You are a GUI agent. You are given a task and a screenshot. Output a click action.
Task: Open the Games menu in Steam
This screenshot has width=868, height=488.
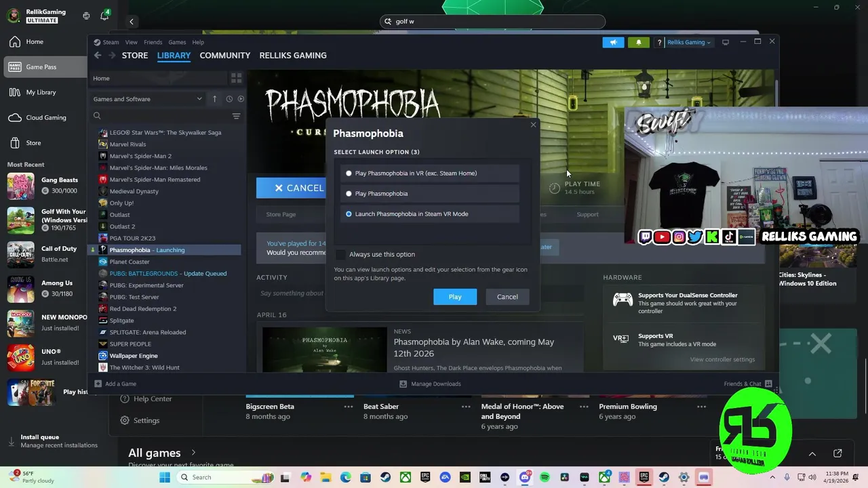177,42
